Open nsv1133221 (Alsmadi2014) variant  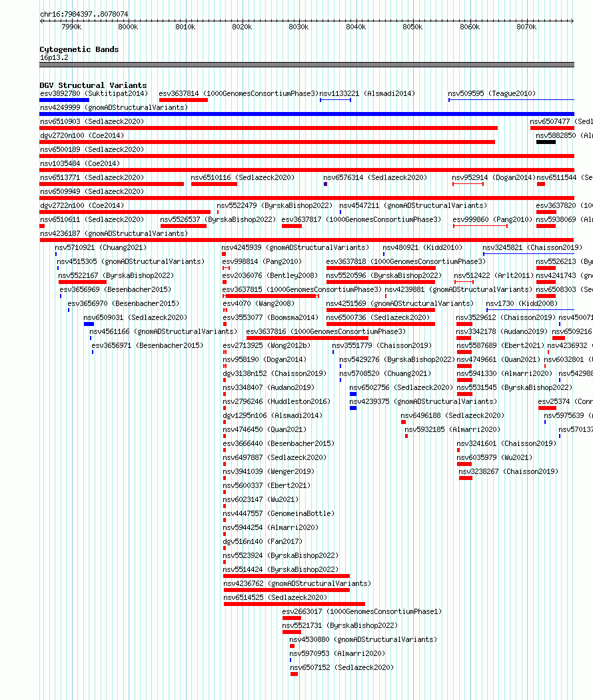[367, 93]
